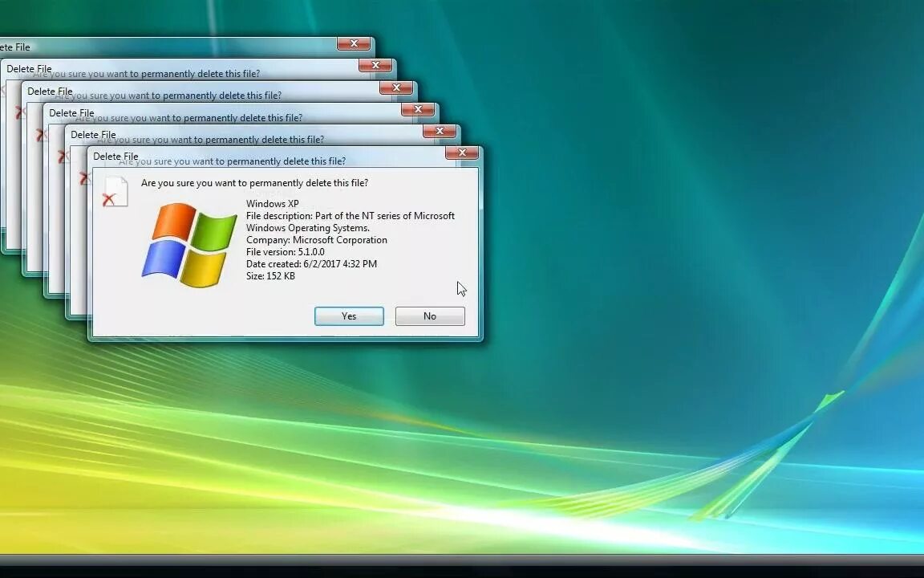The image size is (924, 578).
Task: Click the frontmost dialog's 'Delete File' title
Action: click(115, 157)
